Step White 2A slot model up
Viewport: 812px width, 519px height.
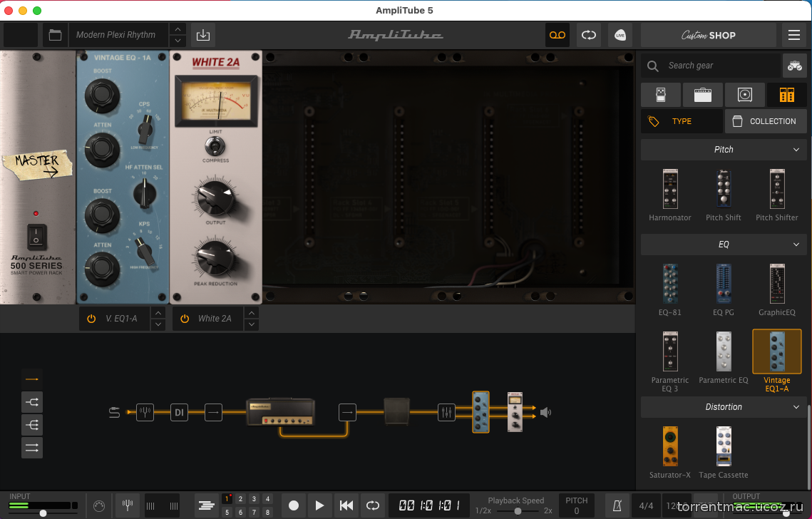[x=251, y=313]
